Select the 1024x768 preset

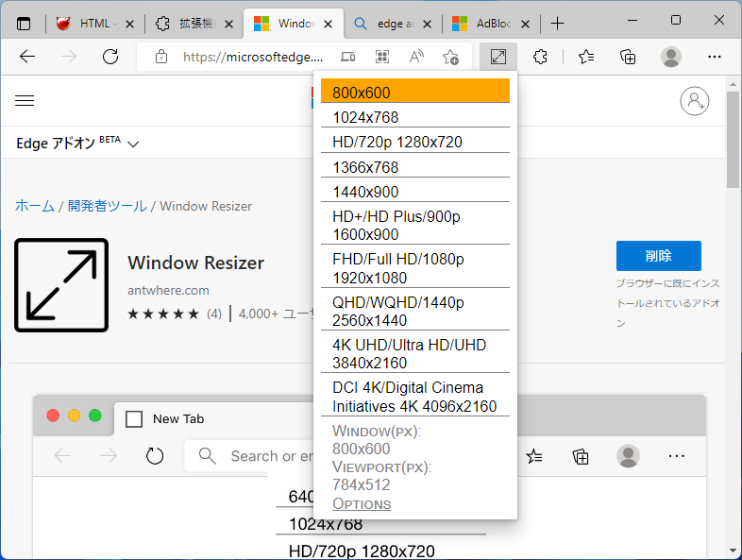coord(415,116)
